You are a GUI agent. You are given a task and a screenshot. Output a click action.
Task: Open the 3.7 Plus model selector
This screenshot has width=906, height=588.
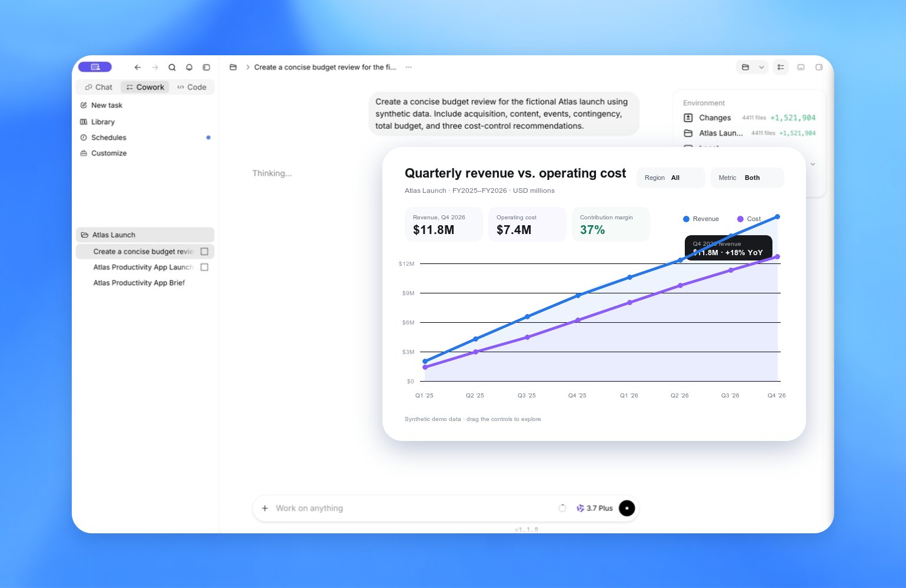594,508
